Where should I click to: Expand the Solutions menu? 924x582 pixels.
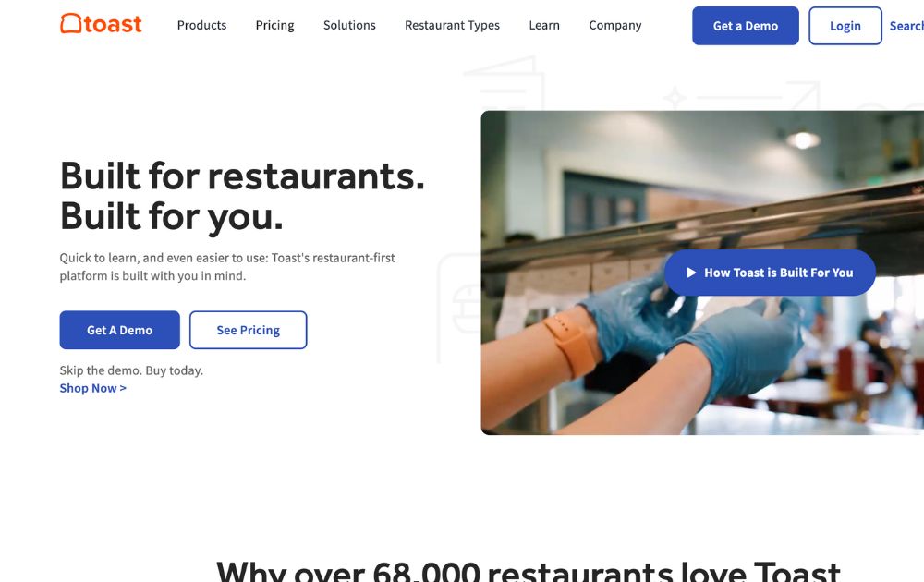(349, 25)
